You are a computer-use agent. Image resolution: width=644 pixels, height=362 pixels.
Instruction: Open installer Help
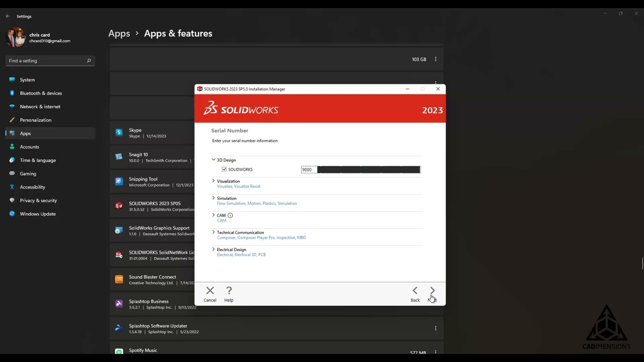(x=229, y=294)
